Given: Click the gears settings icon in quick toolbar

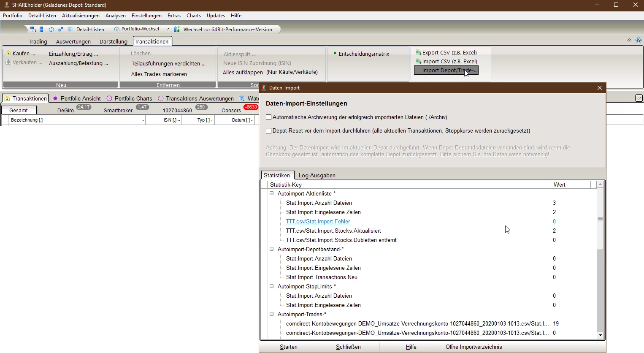Looking at the screenshot, I should click(61, 30).
